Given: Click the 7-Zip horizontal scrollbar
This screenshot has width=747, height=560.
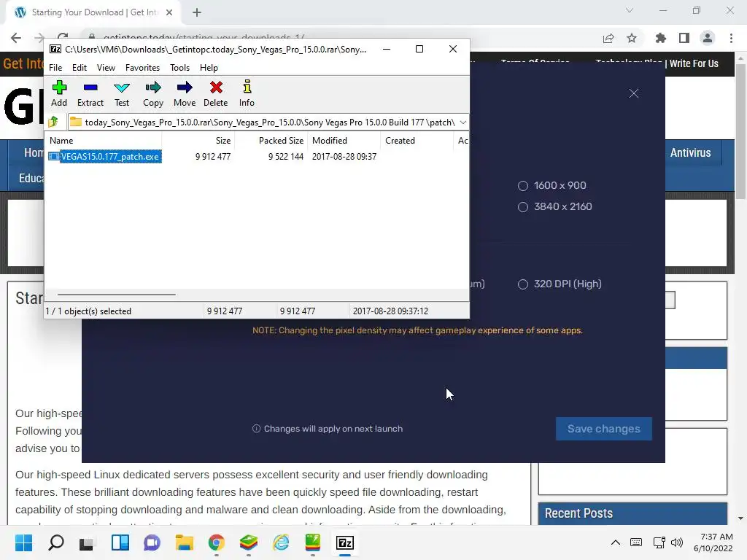Looking at the screenshot, I should coord(117,295).
